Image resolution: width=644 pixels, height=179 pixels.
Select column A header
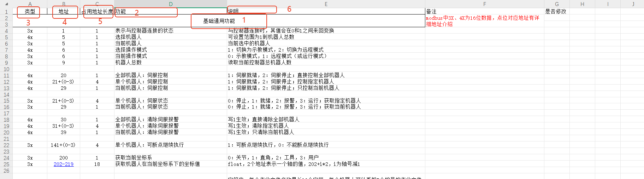pos(30,4)
